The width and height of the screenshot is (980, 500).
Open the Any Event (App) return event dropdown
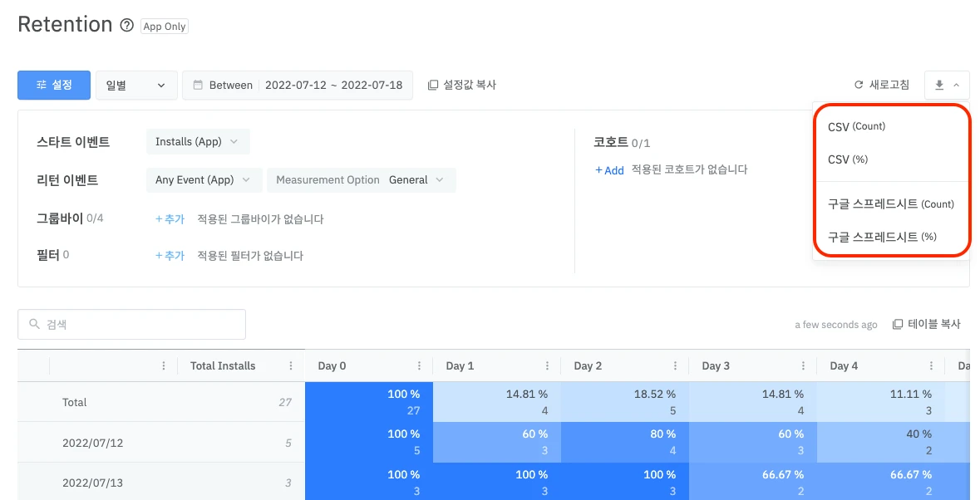(204, 179)
